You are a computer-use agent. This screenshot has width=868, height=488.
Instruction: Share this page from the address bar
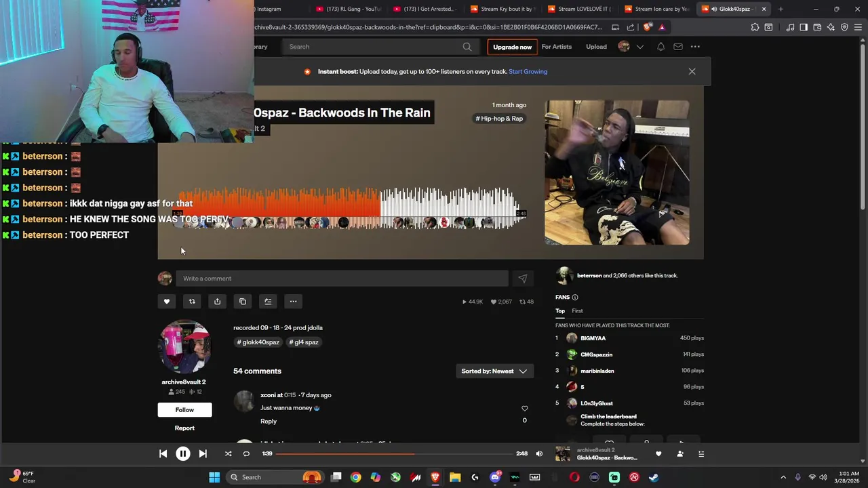(x=631, y=27)
